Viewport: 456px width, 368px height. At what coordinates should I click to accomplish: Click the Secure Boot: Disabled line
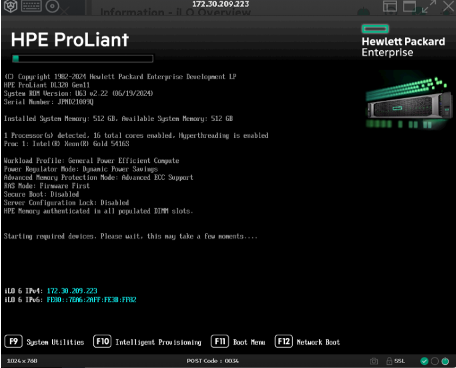(41, 194)
